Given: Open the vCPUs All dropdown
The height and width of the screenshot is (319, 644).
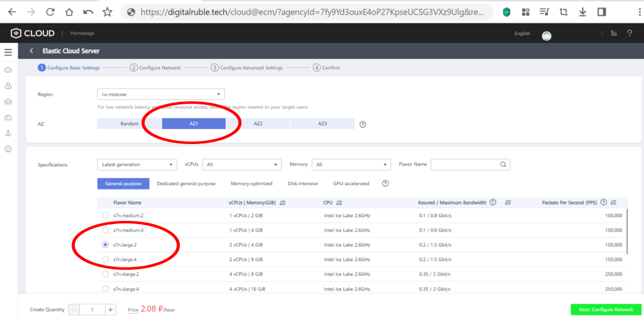Looking at the screenshot, I should (242, 164).
